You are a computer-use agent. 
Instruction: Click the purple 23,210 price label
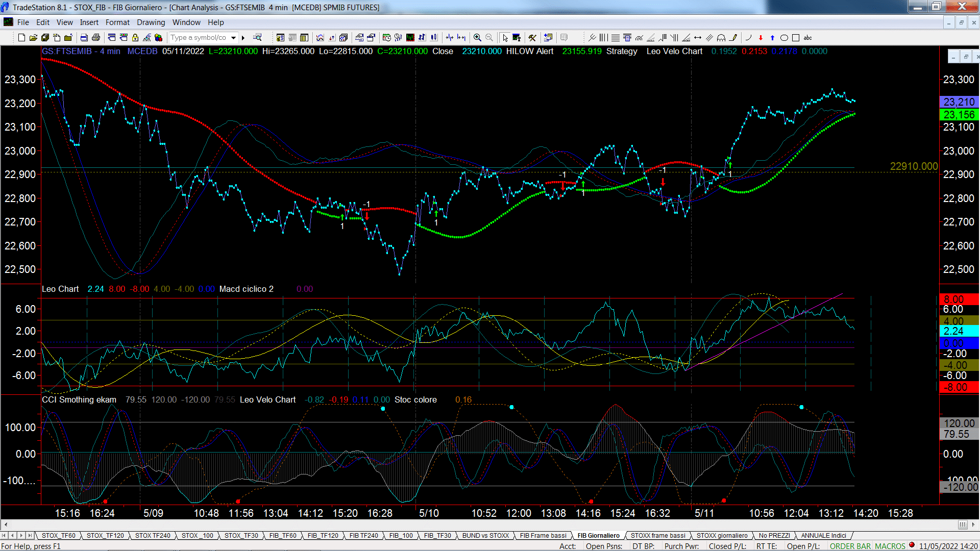coord(959,102)
